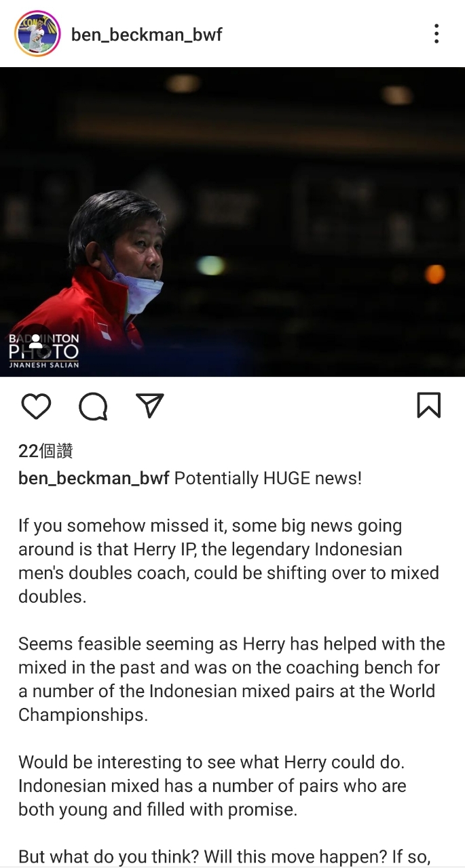Open the three-dot post options menu
The height and width of the screenshot is (868, 465).
pyautogui.click(x=436, y=34)
